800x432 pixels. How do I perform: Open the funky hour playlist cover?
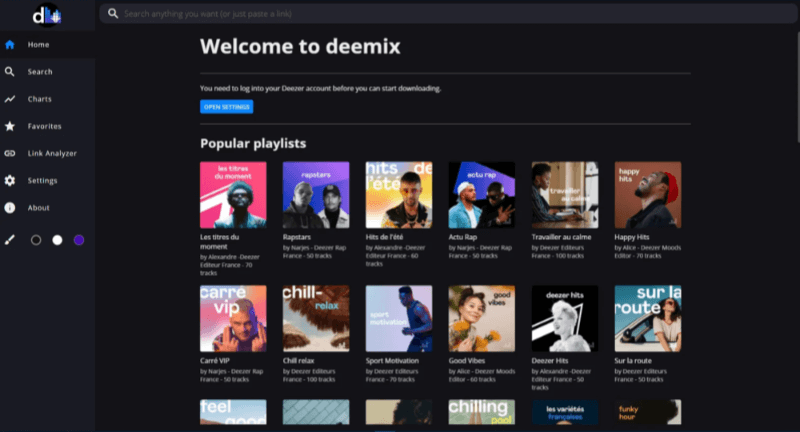click(x=647, y=412)
